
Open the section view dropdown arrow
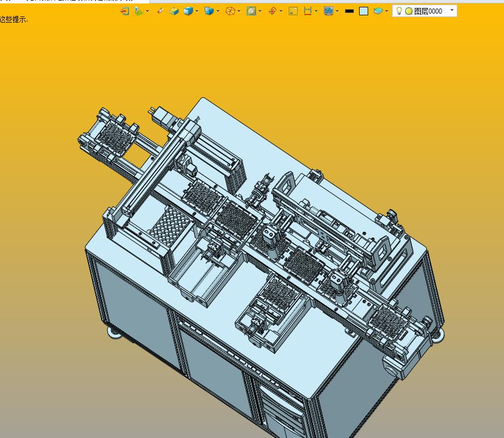click(x=260, y=11)
